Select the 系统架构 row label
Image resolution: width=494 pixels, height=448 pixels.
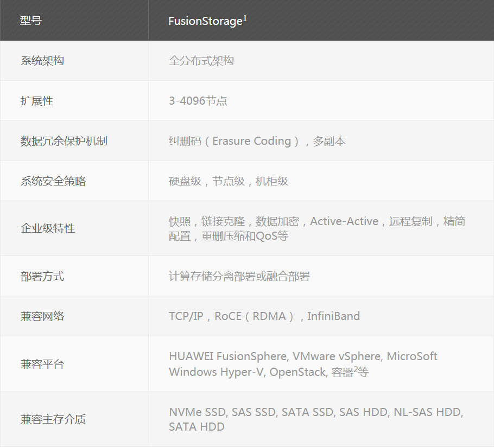click(x=42, y=61)
